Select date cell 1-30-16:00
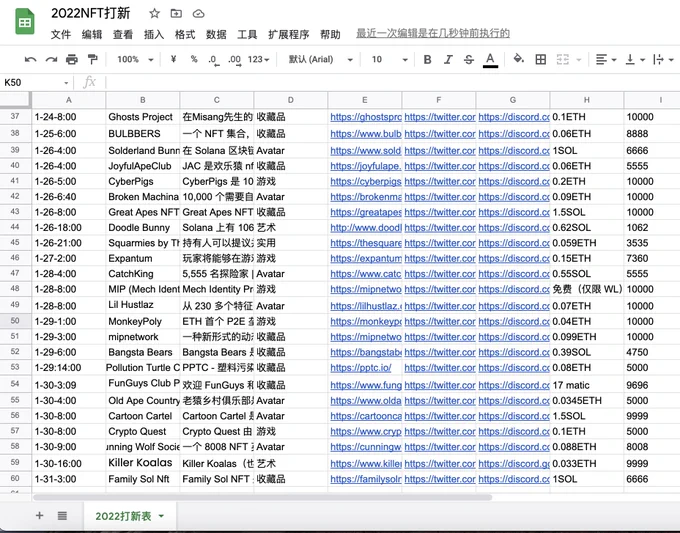 tap(69, 464)
